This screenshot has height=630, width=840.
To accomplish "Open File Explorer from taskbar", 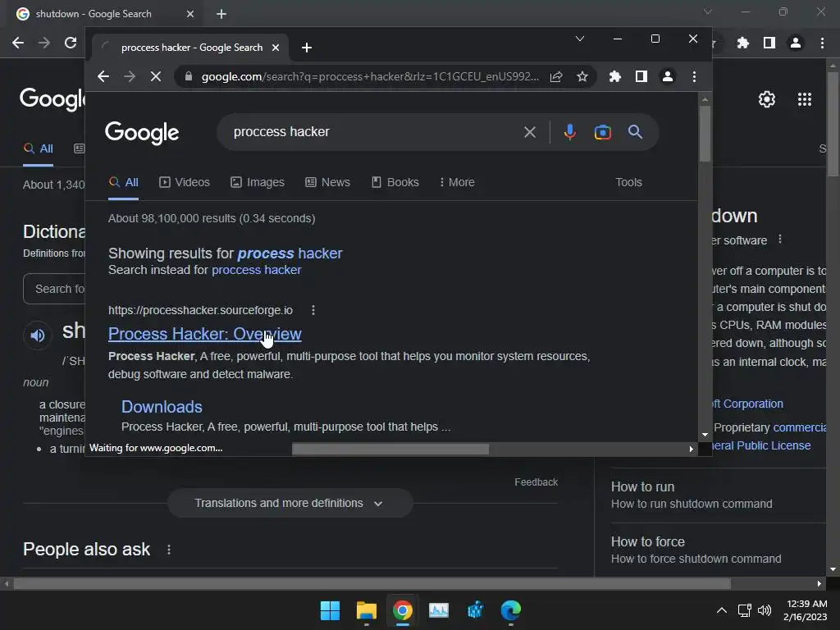I will (x=367, y=610).
